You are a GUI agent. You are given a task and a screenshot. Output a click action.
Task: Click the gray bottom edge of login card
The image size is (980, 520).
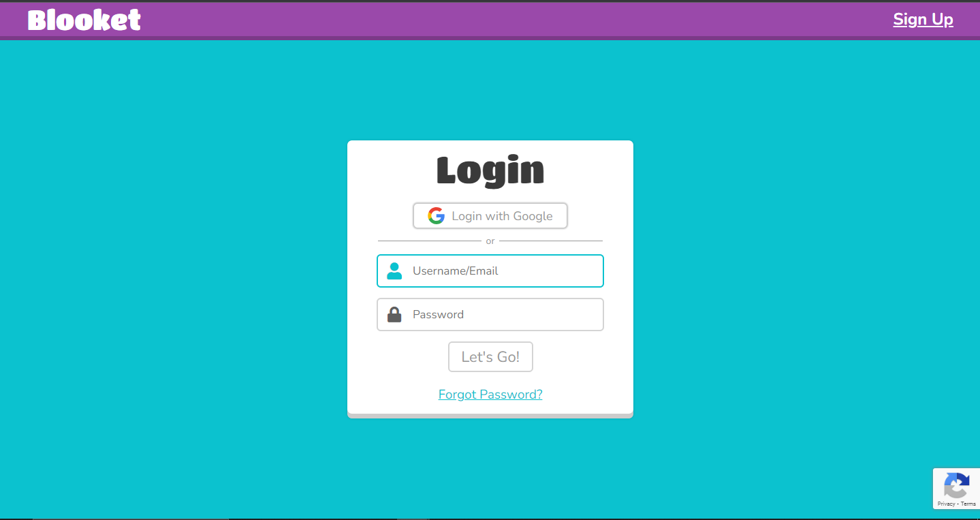490,416
